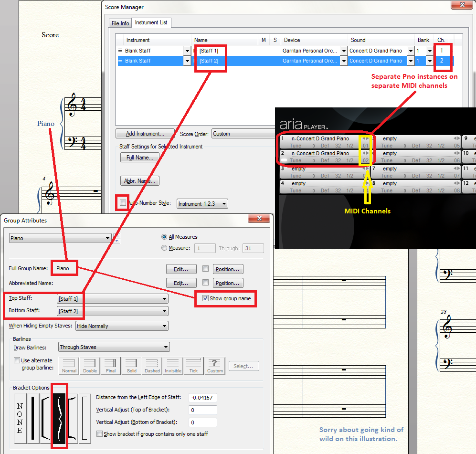
Task: Click the Distance from Left Edge field
Action: [202, 398]
